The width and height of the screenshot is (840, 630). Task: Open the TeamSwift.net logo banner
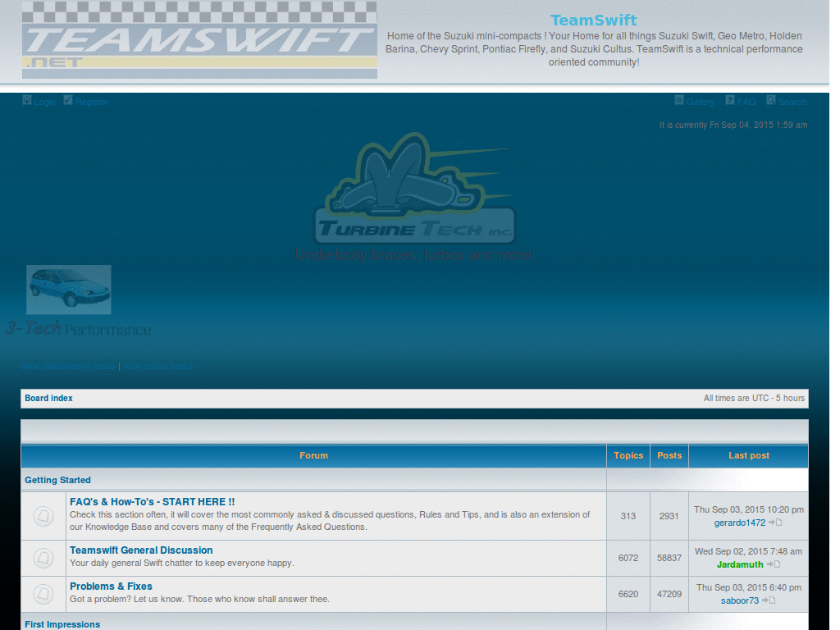click(x=199, y=39)
